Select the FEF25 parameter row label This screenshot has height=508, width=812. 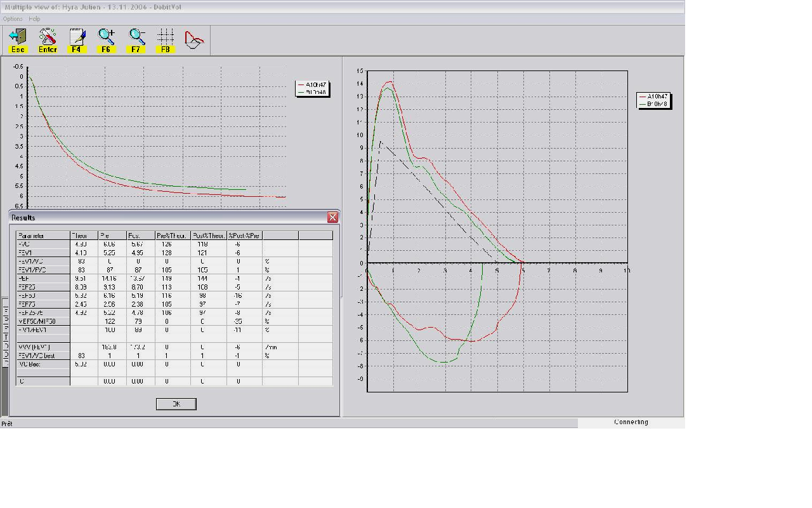click(x=43, y=287)
